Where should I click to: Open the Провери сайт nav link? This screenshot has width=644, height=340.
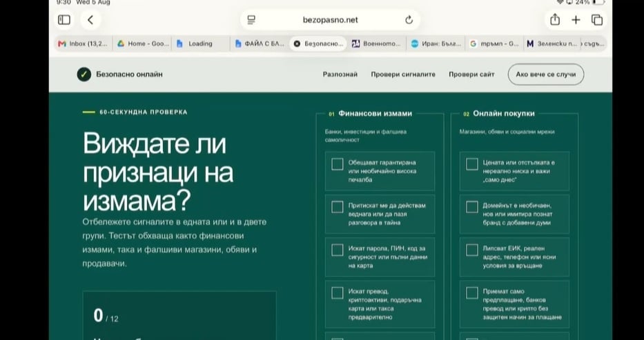click(471, 74)
